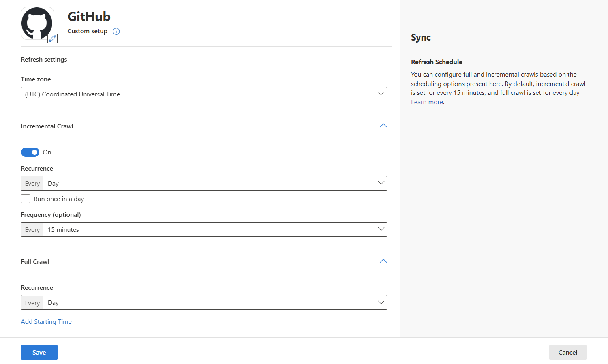The image size is (608, 364).
Task: Click the GitHub logo icon
Action: [x=36, y=23]
